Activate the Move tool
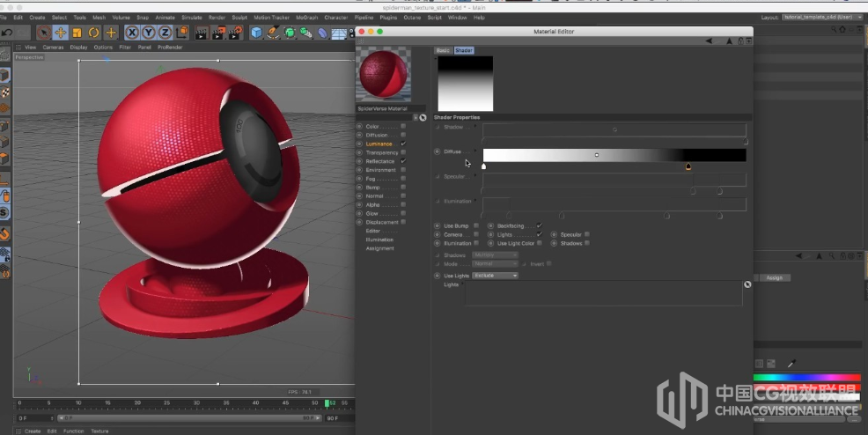This screenshot has height=435, width=868. 61,33
